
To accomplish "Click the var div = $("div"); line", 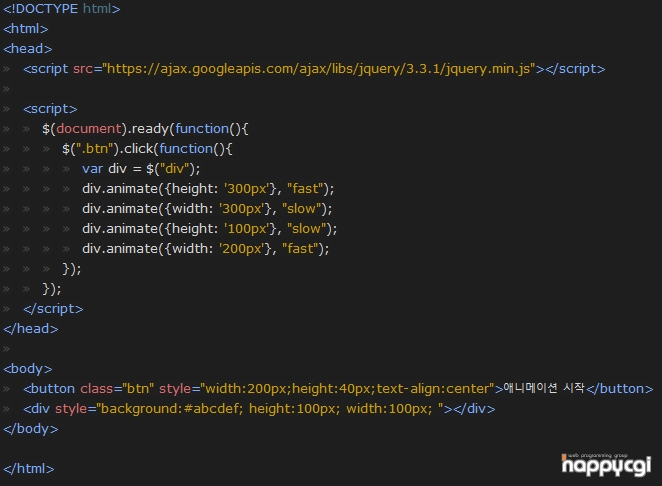I will [x=141, y=169].
